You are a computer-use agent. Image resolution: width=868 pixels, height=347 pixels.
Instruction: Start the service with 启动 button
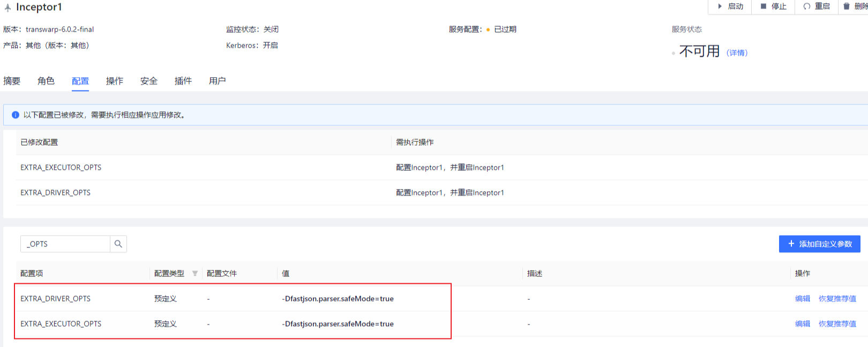click(730, 6)
